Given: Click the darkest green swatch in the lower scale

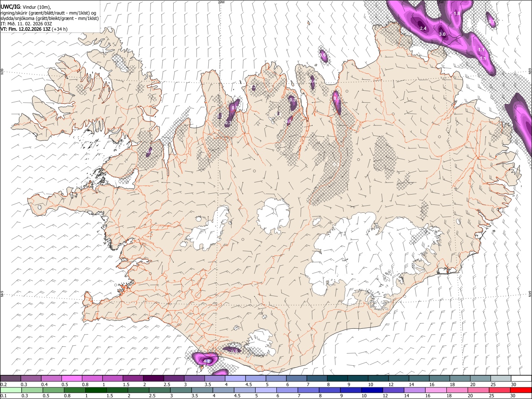Looking at the screenshot, I should [96, 390].
